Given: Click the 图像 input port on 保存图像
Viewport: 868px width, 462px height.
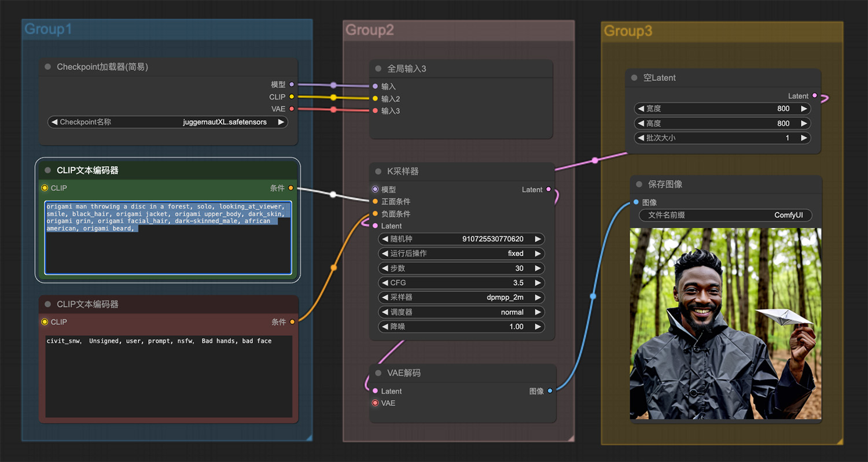Looking at the screenshot, I should coord(636,202).
